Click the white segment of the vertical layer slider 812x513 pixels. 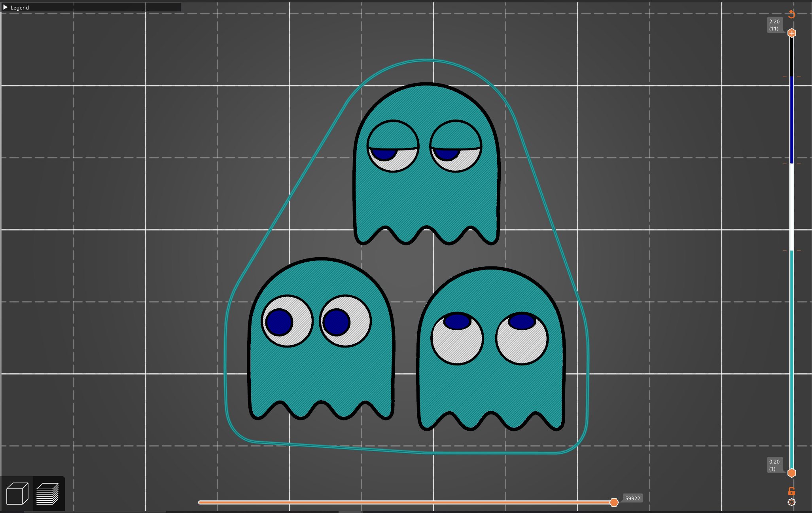click(791, 207)
